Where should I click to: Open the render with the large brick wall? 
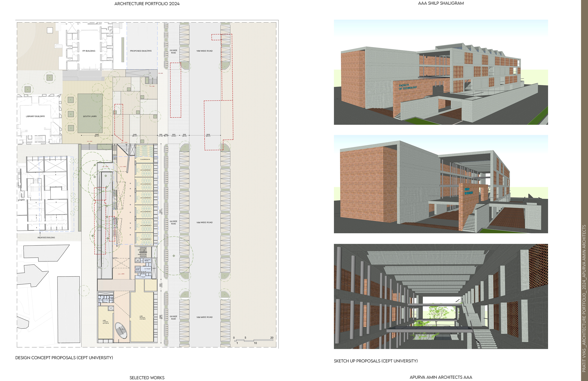pyautogui.click(x=441, y=184)
